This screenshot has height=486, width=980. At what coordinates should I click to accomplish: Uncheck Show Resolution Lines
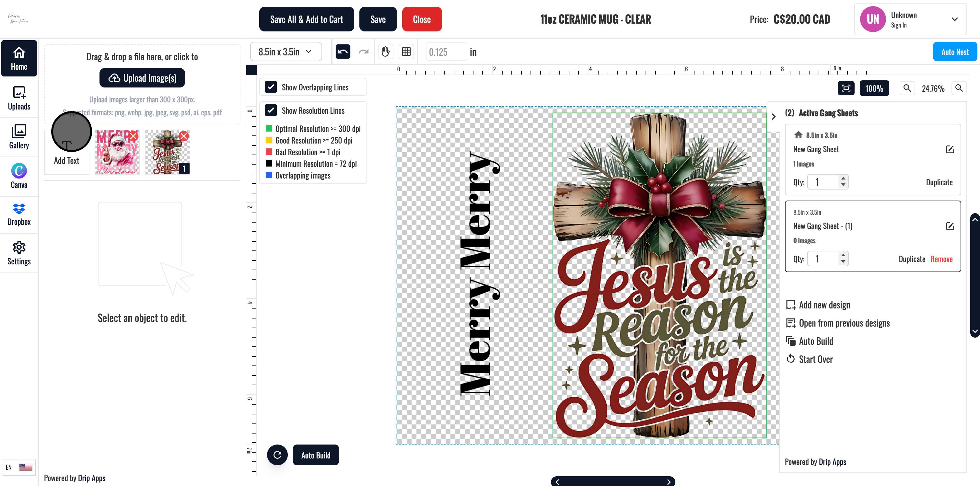[271, 111]
